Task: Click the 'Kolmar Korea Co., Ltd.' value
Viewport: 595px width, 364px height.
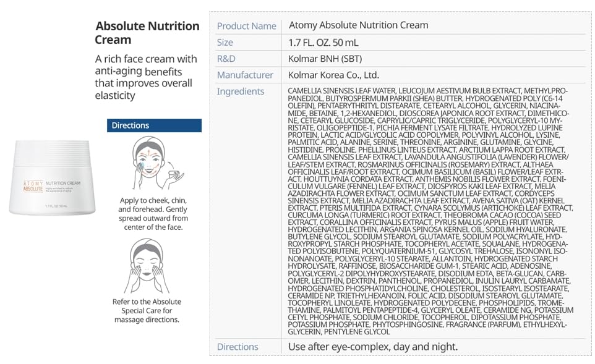Action: [x=333, y=75]
